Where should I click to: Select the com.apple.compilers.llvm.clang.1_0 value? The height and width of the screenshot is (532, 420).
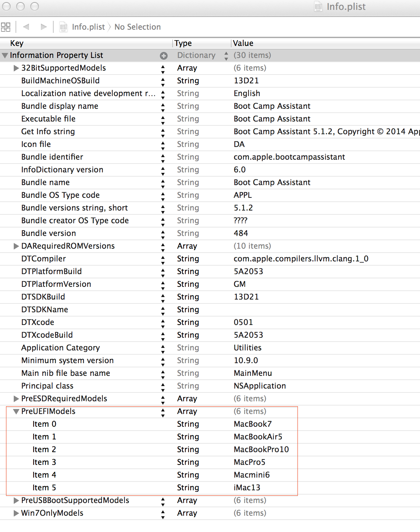click(301, 259)
